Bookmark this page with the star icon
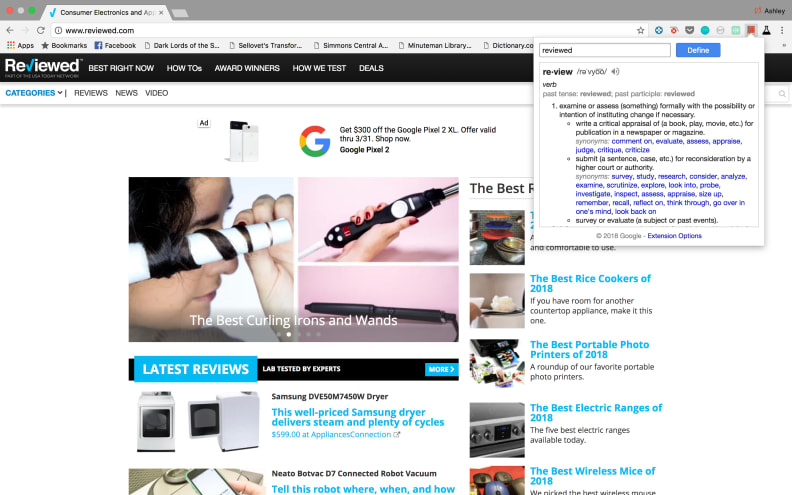This screenshot has width=792, height=495. (x=640, y=30)
